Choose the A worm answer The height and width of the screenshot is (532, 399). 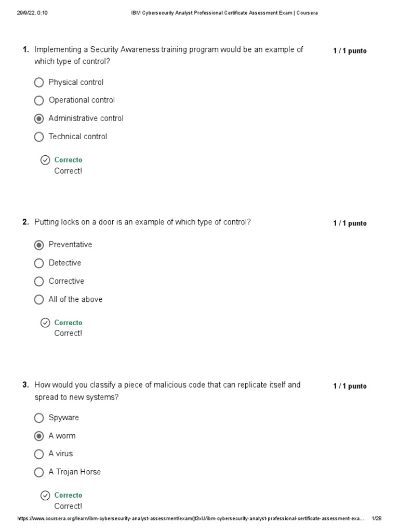click(39, 436)
